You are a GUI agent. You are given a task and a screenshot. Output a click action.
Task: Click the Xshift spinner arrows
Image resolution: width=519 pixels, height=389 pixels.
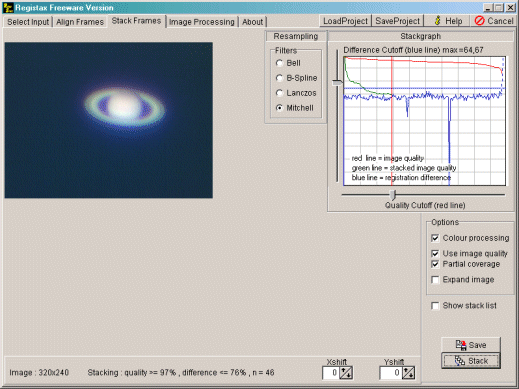[346, 372]
